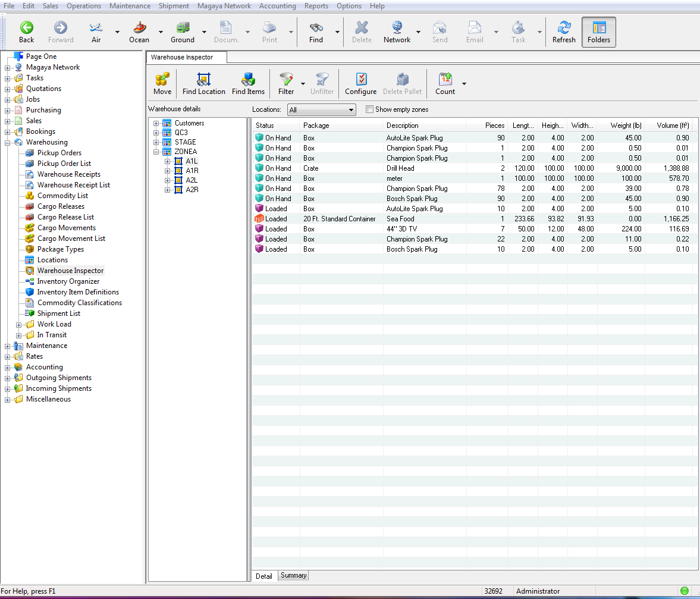Open the Operations menu

[x=84, y=6]
